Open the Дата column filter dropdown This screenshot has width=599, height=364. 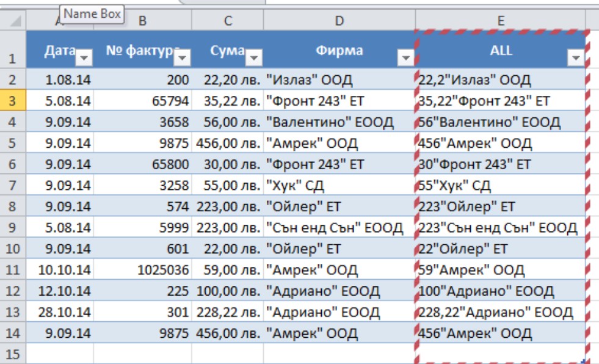84,57
